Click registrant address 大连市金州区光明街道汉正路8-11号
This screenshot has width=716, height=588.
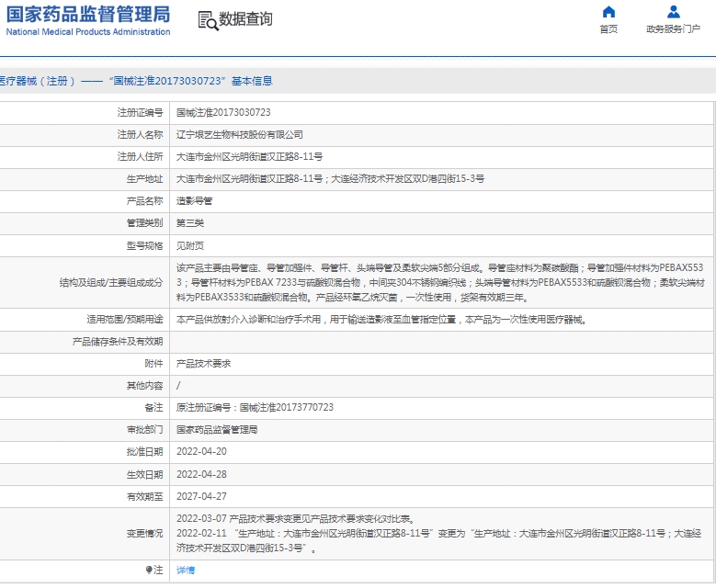tap(249, 156)
